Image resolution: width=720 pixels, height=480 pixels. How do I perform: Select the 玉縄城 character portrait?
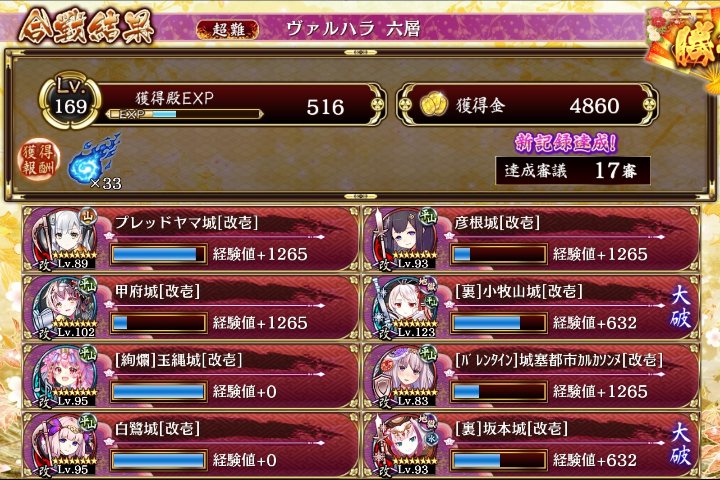coord(65,376)
